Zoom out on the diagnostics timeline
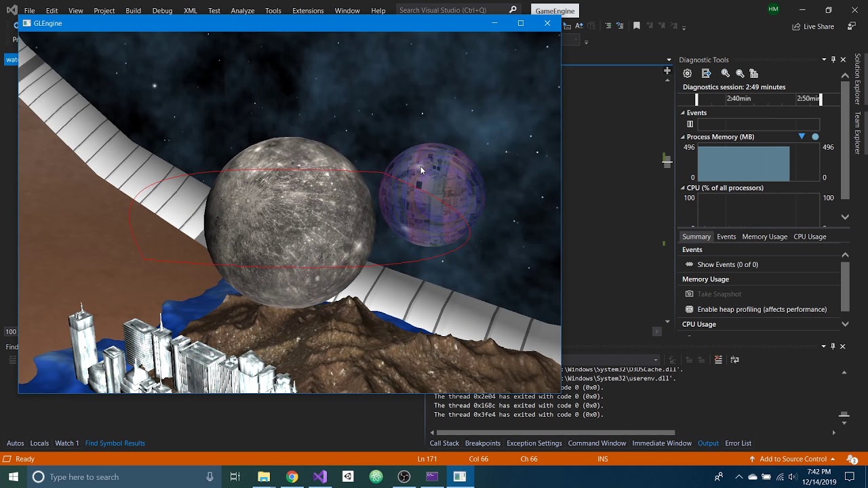The height and width of the screenshot is (488, 868). pos(740,73)
